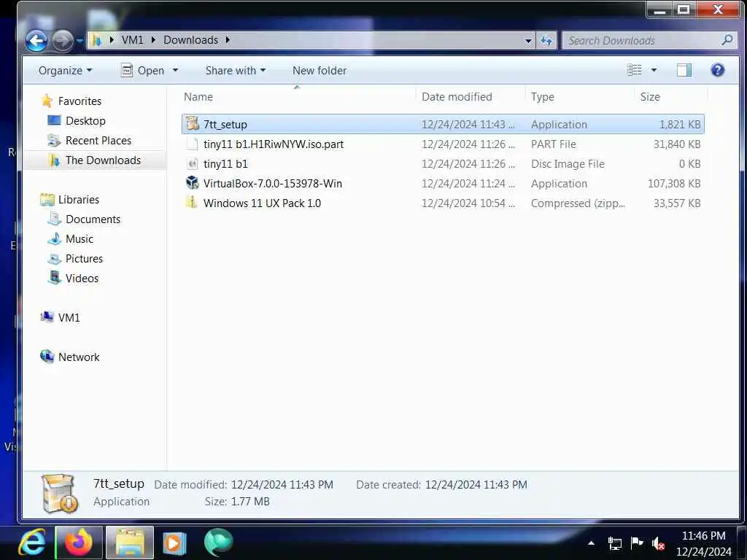Image resolution: width=747 pixels, height=560 pixels.
Task: Click the network tray icon
Action: pyautogui.click(x=614, y=542)
